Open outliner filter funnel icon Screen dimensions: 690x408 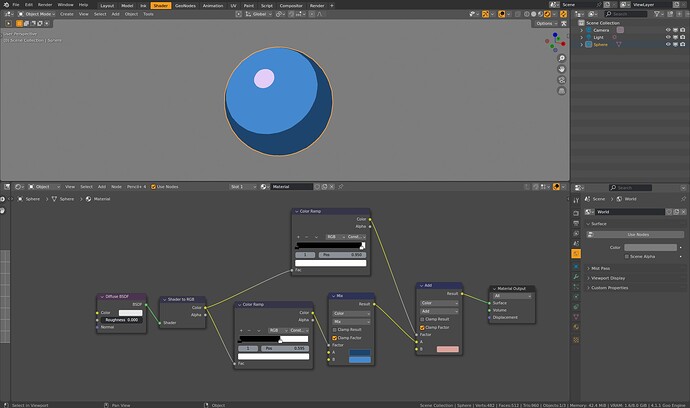coord(657,14)
